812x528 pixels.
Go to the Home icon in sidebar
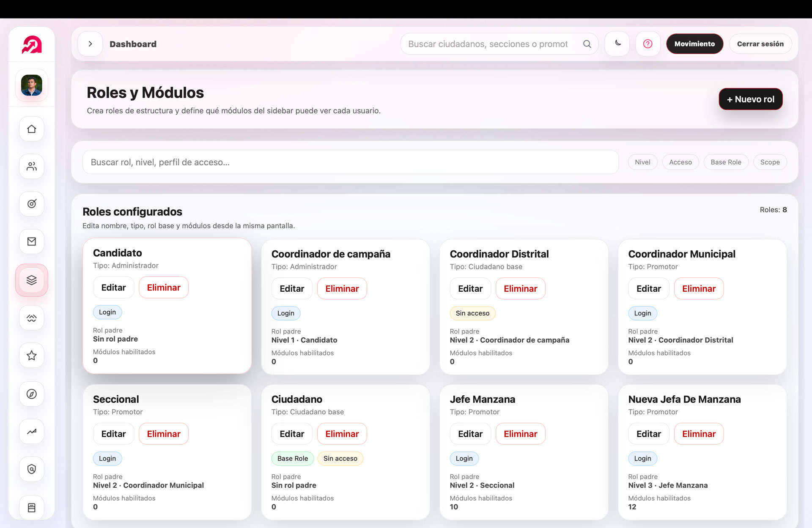point(32,129)
